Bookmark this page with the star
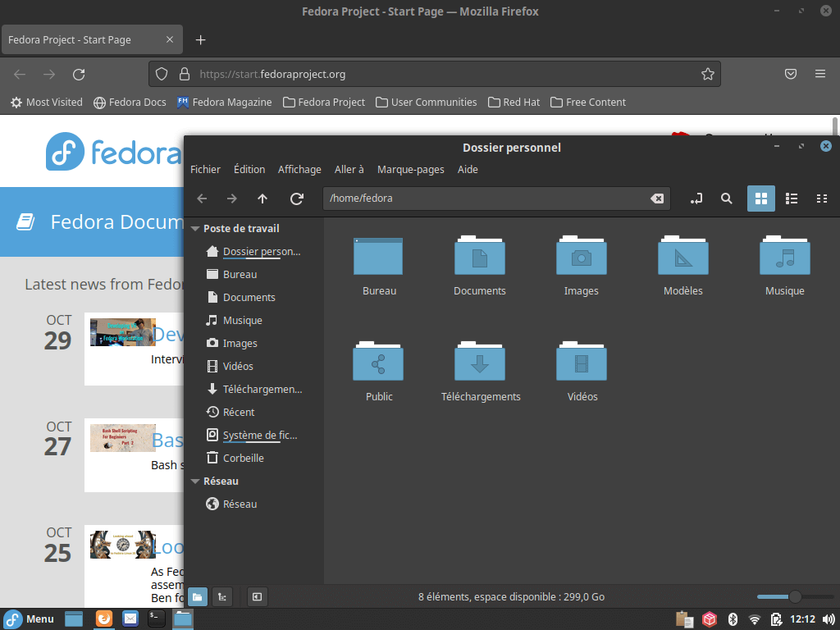Screen dimensions: 840x630 708,75
